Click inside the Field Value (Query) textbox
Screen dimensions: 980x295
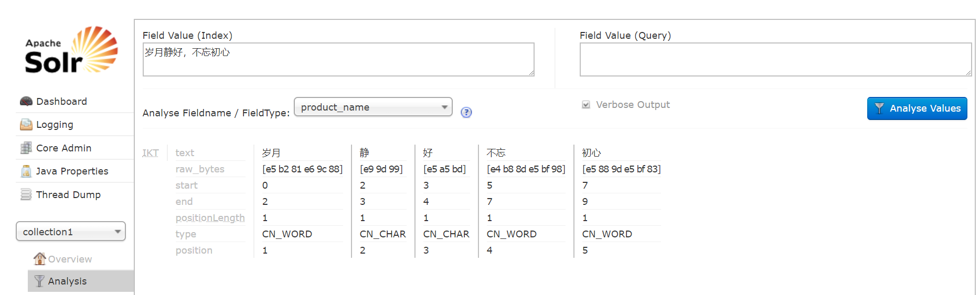coord(775,60)
